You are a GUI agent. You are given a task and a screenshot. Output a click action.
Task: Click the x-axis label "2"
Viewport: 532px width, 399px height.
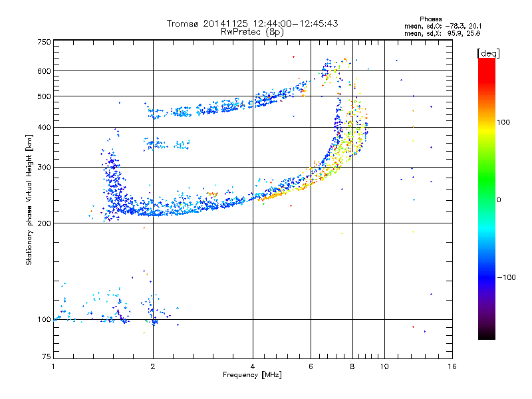click(x=153, y=366)
